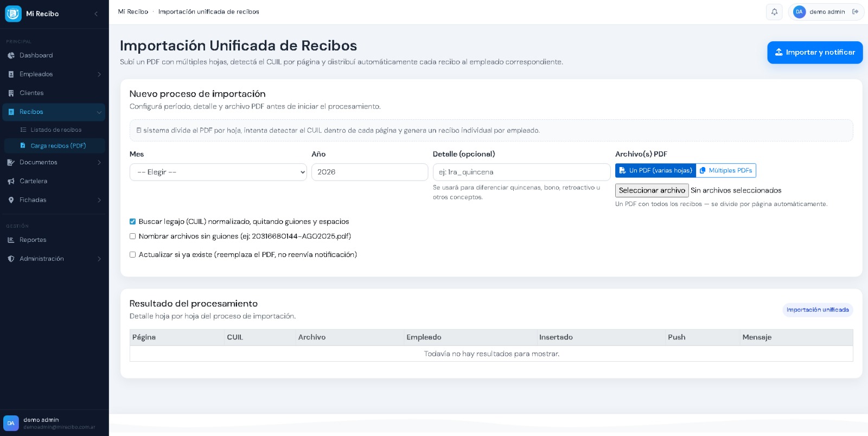Click the logout icon next to demo admin
The image size is (868, 436).
pyautogui.click(x=856, y=11)
